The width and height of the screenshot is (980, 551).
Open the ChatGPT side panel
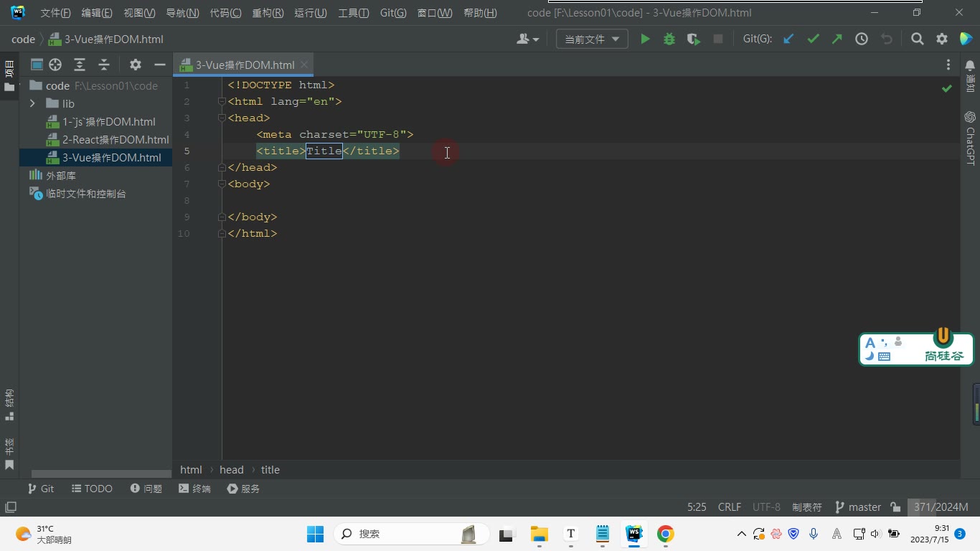tap(970, 138)
